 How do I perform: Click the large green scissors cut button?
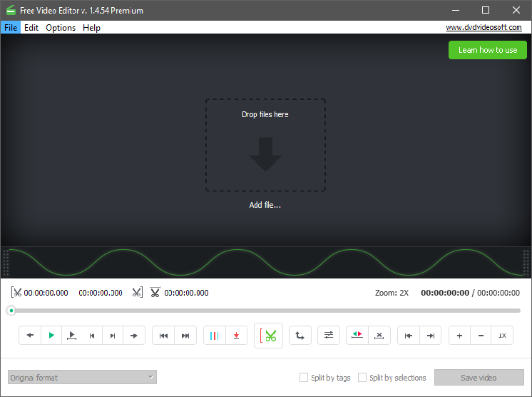tap(268, 336)
